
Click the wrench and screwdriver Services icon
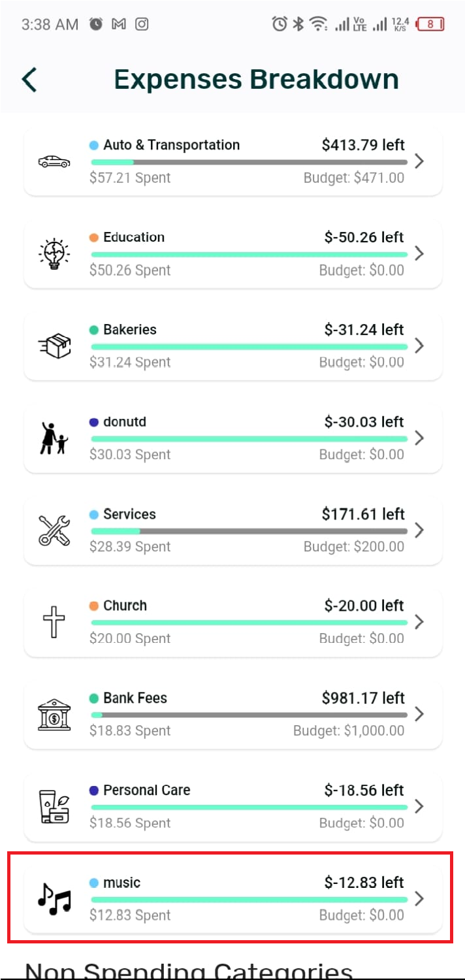pyautogui.click(x=54, y=530)
